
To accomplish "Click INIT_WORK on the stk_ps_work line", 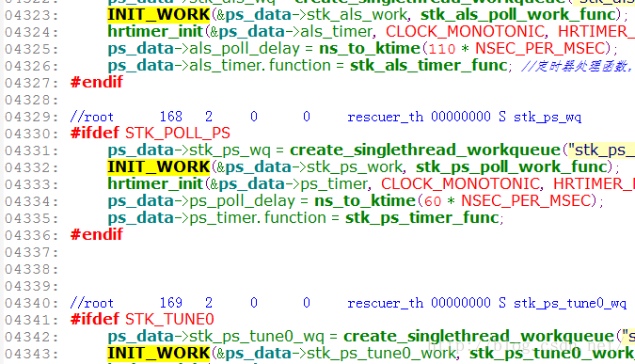I will coord(159,167).
